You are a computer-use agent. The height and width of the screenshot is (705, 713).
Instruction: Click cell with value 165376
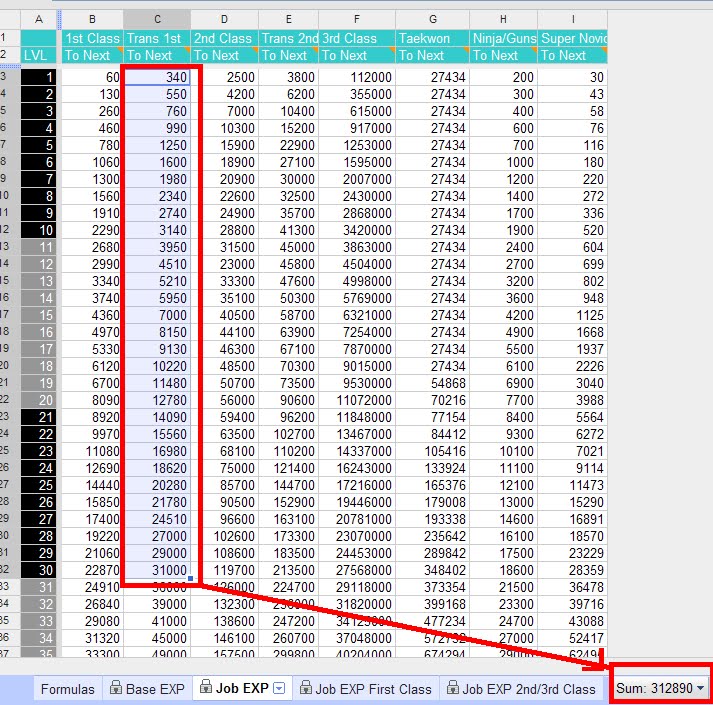[432, 485]
